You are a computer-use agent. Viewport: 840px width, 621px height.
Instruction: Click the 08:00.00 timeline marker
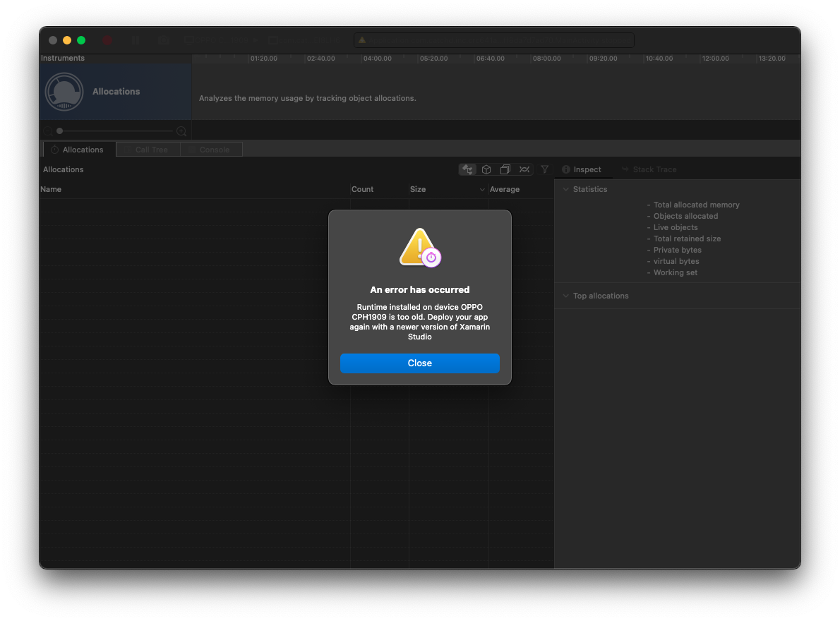[546, 59]
